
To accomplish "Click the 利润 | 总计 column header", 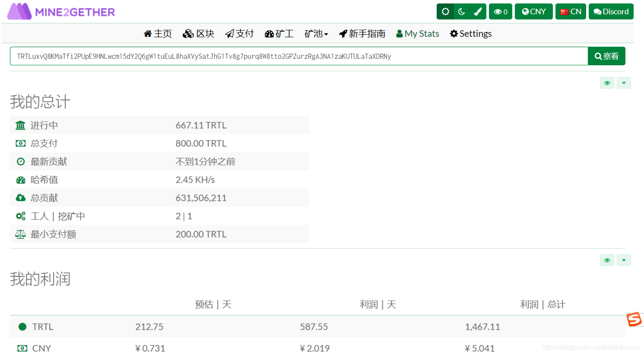I will pos(542,304).
